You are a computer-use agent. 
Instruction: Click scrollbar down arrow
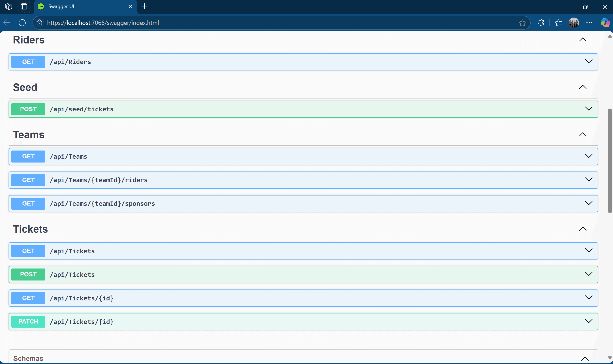click(610, 358)
